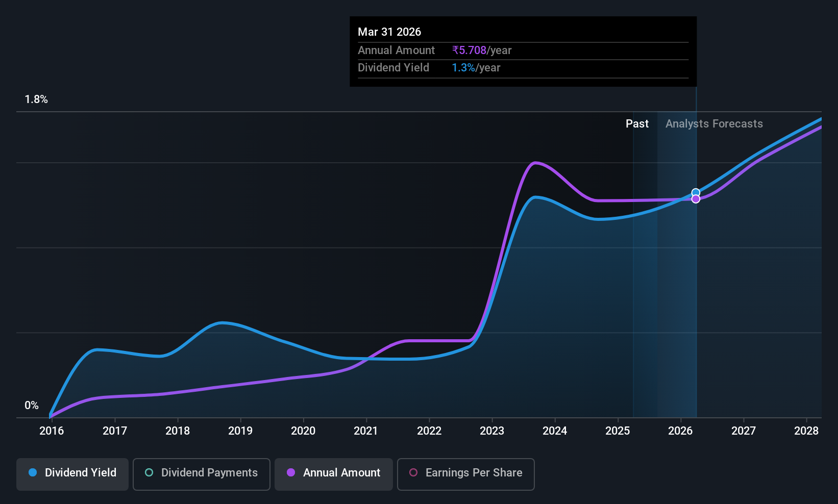838x504 pixels.
Task: Click the 2016 x-axis year label
Action: pos(52,431)
